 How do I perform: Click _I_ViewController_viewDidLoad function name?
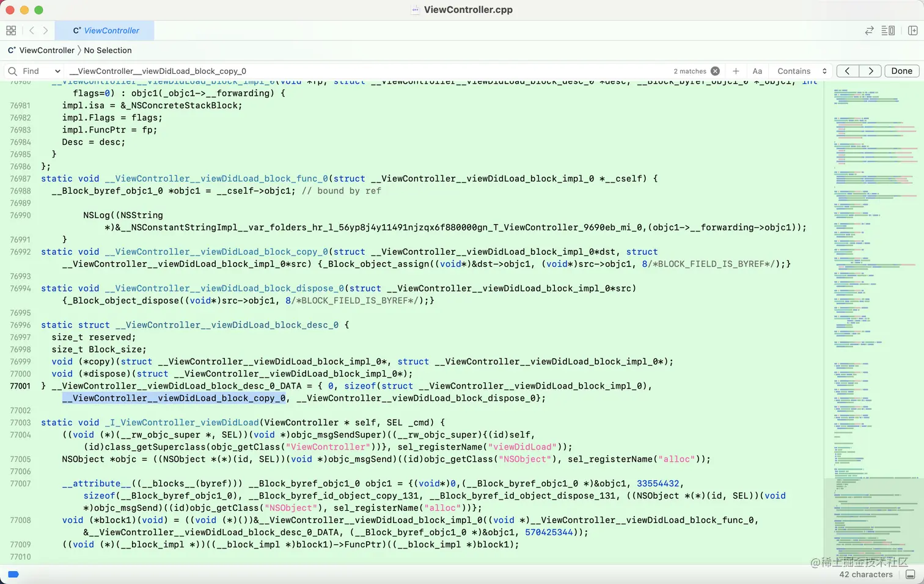pyautogui.click(x=182, y=423)
